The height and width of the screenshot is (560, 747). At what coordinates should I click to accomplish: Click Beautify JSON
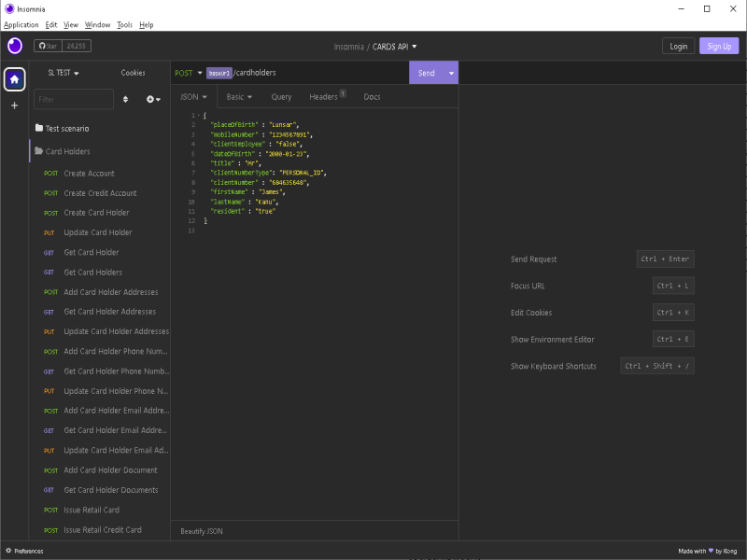point(202,531)
